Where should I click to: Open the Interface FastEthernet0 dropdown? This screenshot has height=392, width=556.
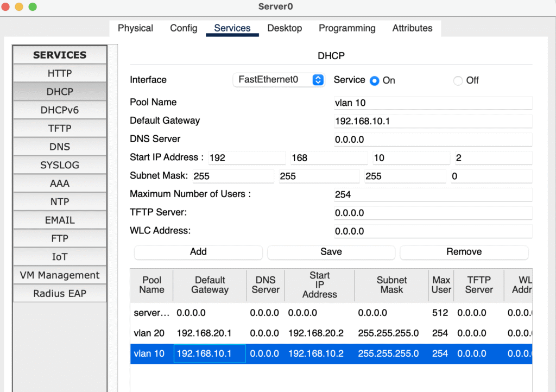pyautogui.click(x=279, y=80)
